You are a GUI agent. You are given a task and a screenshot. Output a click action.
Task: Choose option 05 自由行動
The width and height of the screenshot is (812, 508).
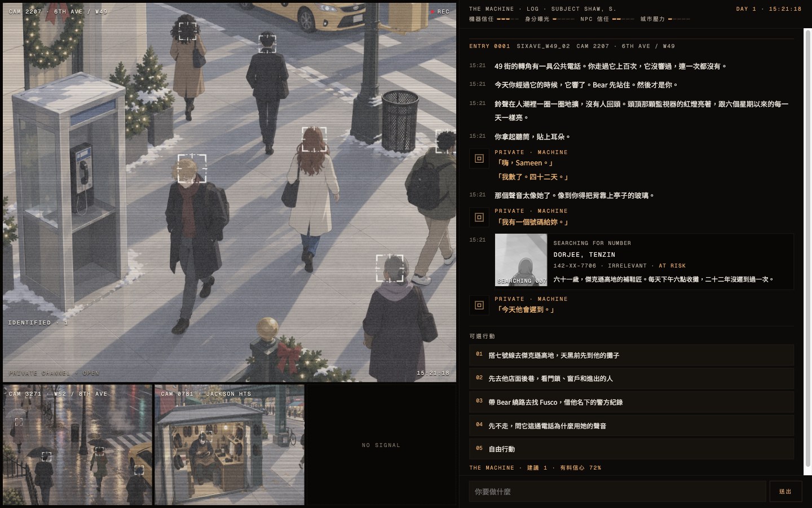coord(632,449)
